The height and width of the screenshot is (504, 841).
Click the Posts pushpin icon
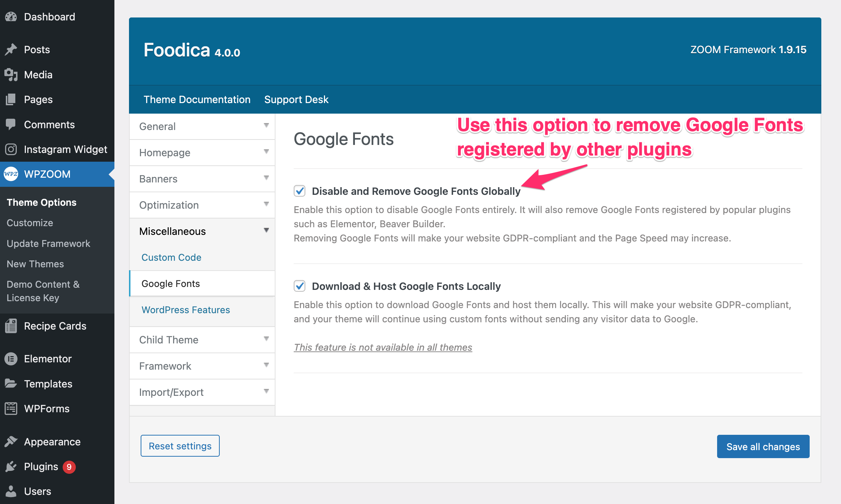coord(11,50)
